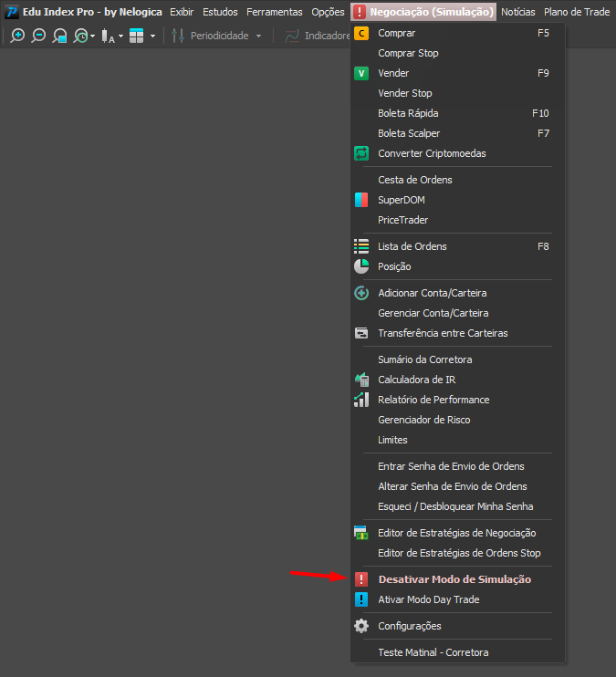The image size is (616, 677).
Task: Open the Exibir menu
Action: tap(182, 12)
